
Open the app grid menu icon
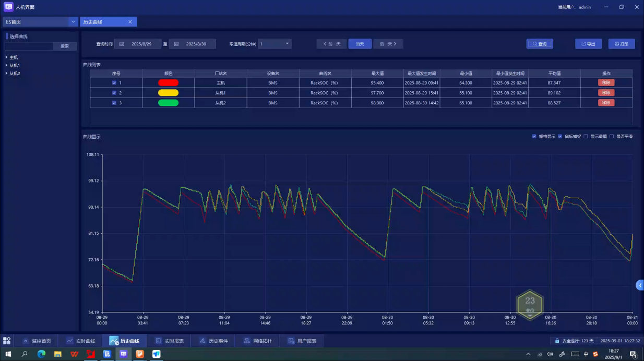(x=7, y=341)
